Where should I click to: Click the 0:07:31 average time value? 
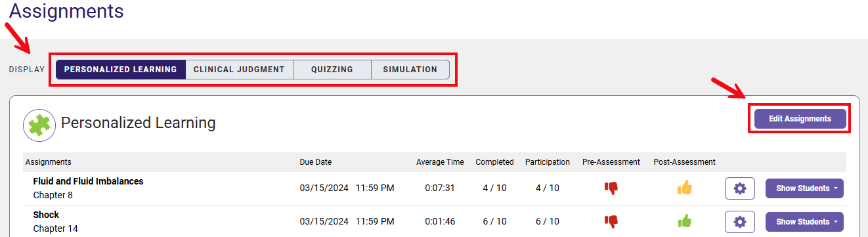pos(440,188)
